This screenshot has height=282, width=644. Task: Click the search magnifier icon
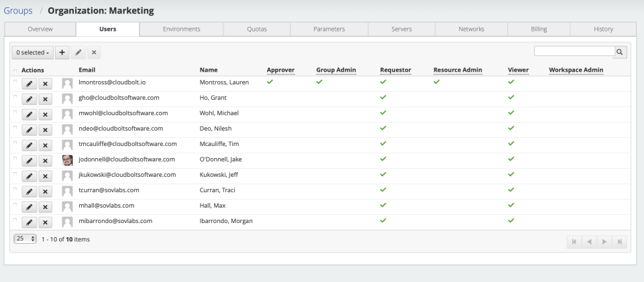pyautogui.click(x=621, y=51)
